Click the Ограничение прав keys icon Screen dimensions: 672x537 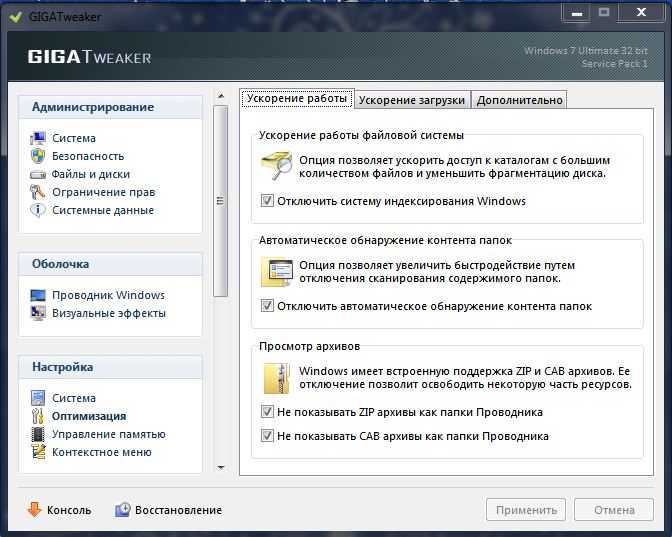coord(38,192)
